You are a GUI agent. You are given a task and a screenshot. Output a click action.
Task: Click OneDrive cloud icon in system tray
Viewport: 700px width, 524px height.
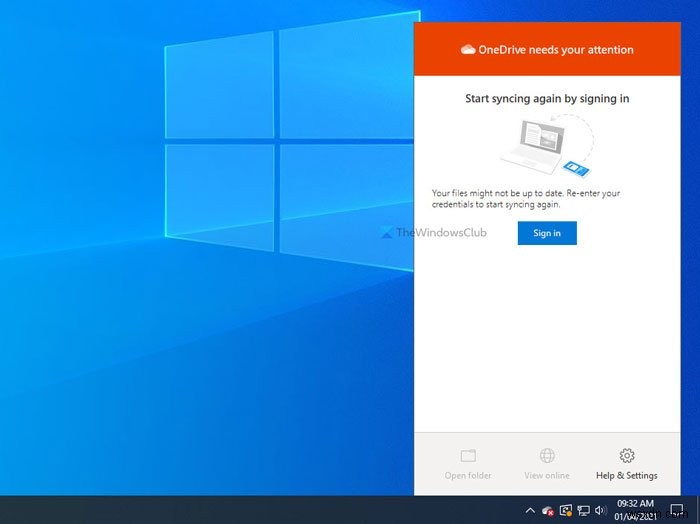548,511
